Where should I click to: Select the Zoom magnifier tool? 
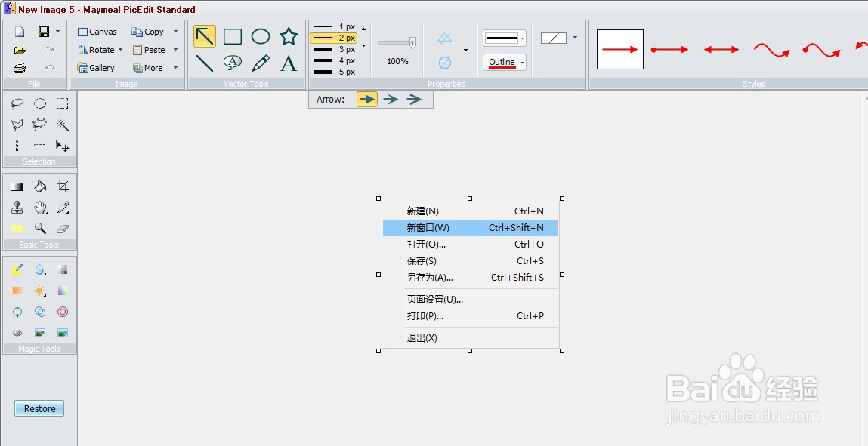40,228
